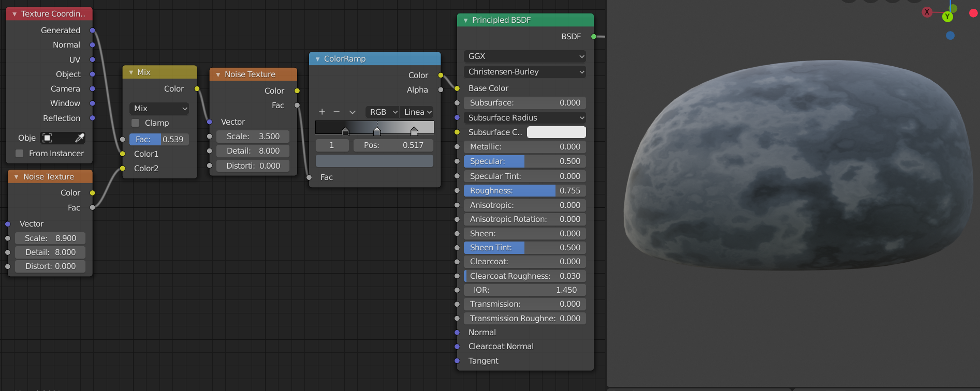Image resolution: width=980 pixels, height=391 pixels.
Task: Collapse the upper Noise Texture node with Scale 3.500
Action: [218, 74]
